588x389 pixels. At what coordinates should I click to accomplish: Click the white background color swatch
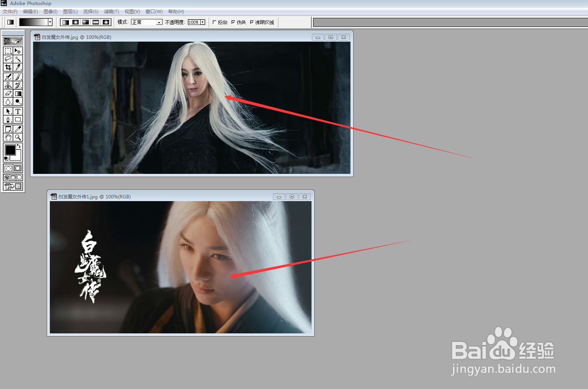tap(18, 157)
